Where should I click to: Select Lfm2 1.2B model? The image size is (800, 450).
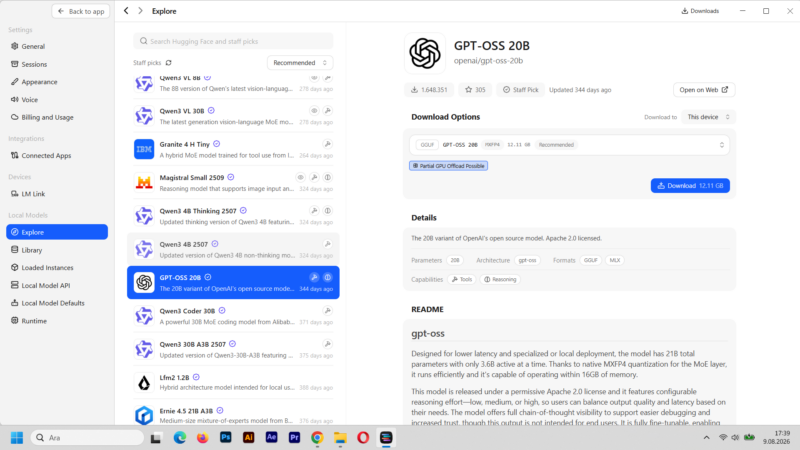coord(233,382)
